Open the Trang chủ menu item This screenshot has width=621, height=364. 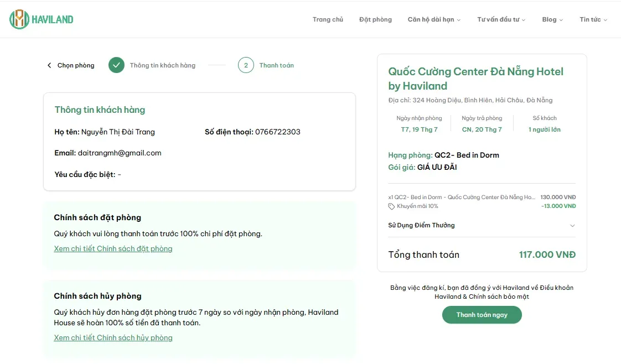(328, 19)
